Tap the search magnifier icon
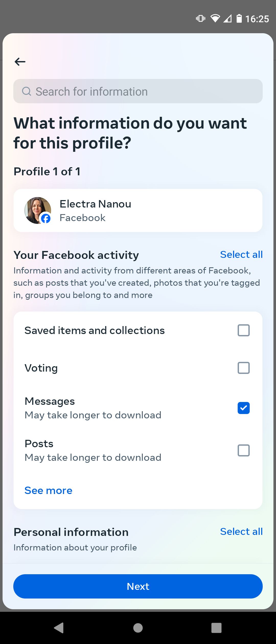Image resolution: width=276 pixels, height=644 pixels. (x=26, y=91)
